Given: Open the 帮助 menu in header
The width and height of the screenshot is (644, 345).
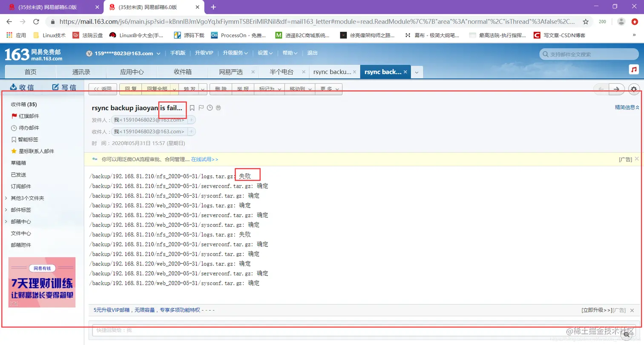Looking at the screenshot, I should click(290, 53).
